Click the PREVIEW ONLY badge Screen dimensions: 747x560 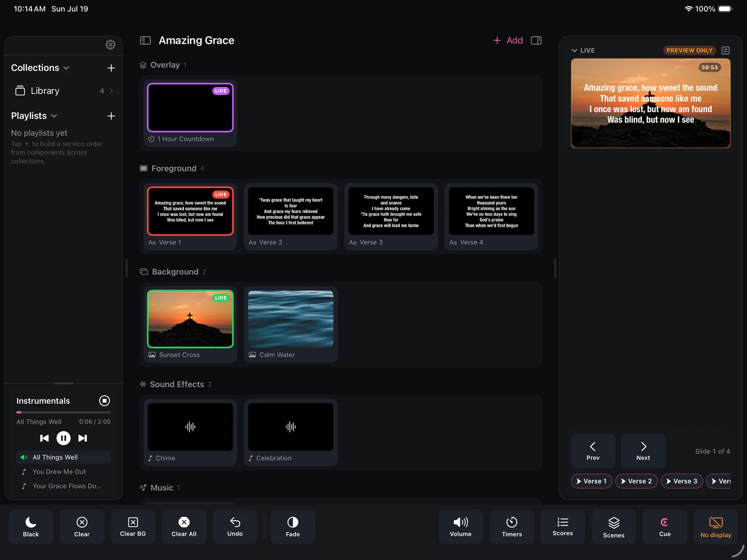pos(690,50)
